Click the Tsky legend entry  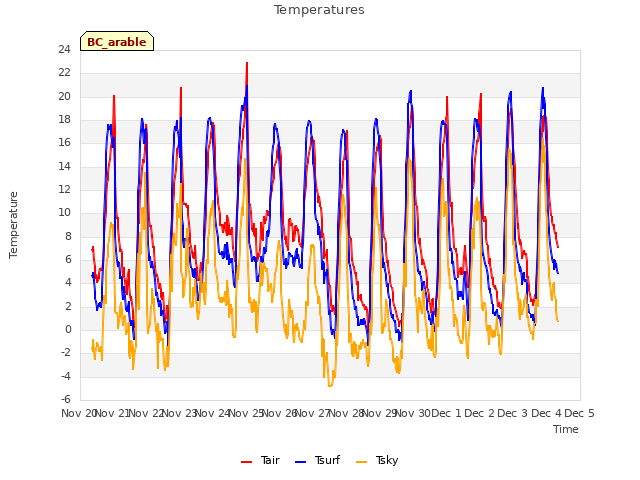[377, 460]
